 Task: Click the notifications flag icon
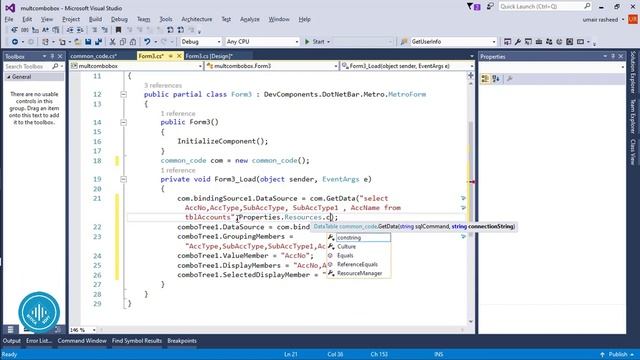click(473, 7)
